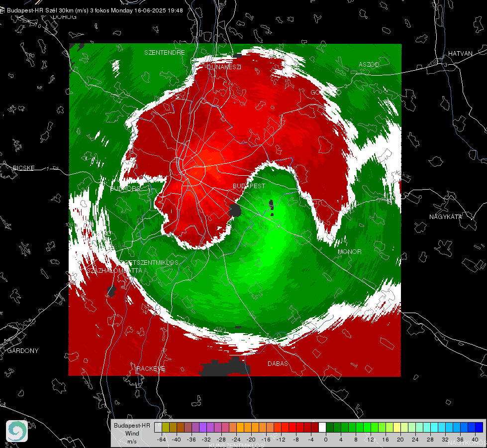Click the -40 legend value
Viewport: 487px width, 448px height.
177,440
